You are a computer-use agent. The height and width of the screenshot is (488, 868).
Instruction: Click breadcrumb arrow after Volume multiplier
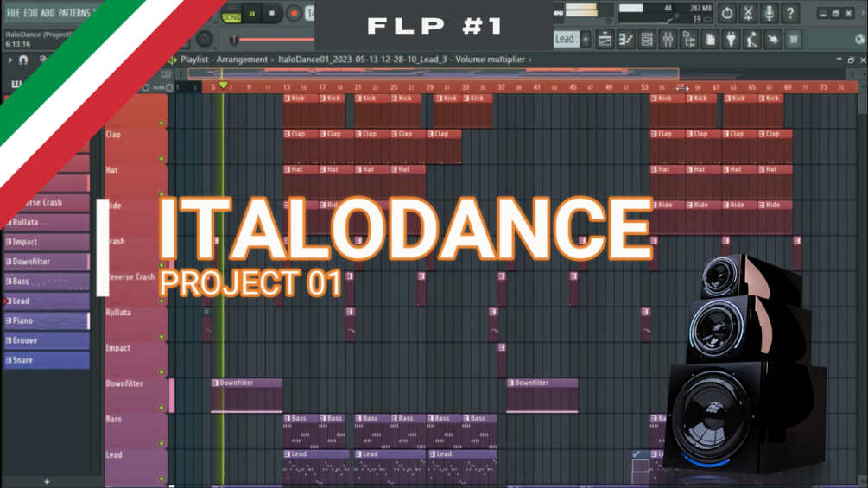[x=530, y=60]
